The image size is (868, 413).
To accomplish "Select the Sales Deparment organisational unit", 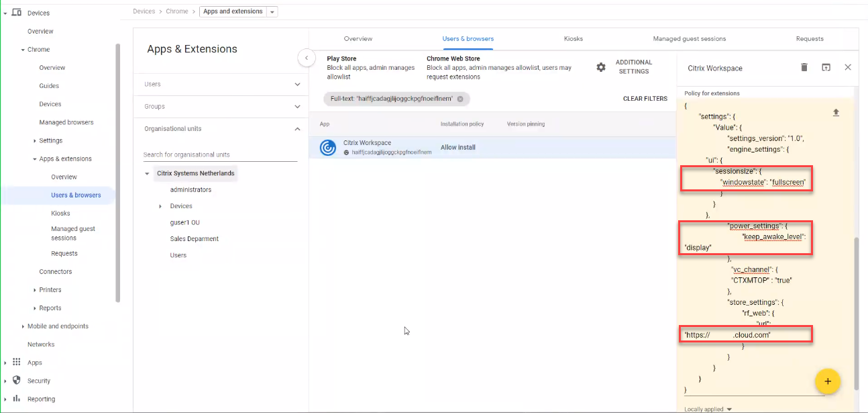I will click(194, 239).
